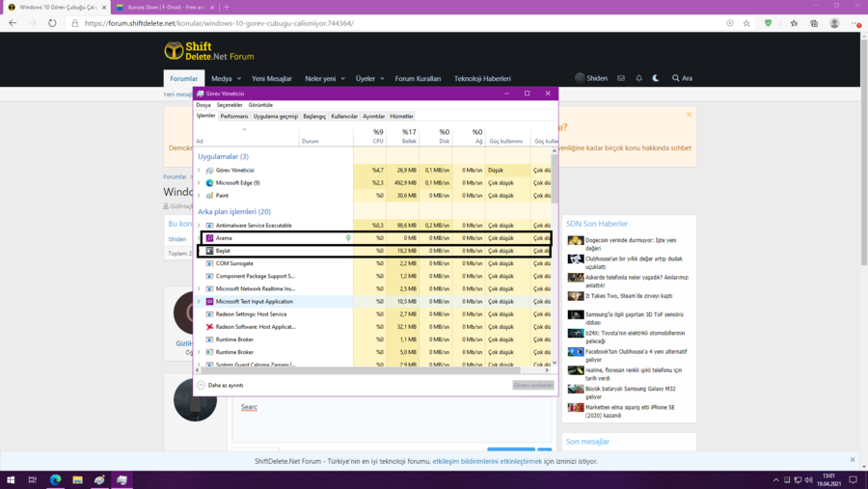Click Microsoft Edge icon in Task Manager list
Viewport: 868px width, 489px height.
[210, 182]
